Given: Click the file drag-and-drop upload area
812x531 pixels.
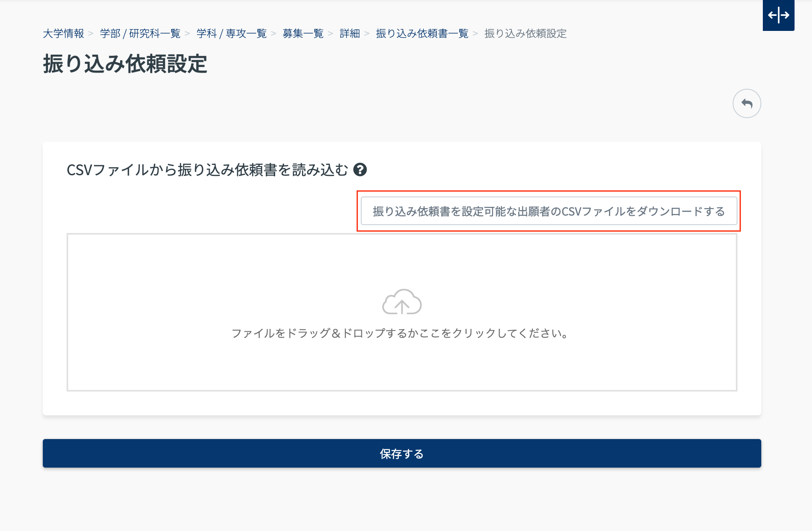Looking at the screenshot, I should coord(402,365).
